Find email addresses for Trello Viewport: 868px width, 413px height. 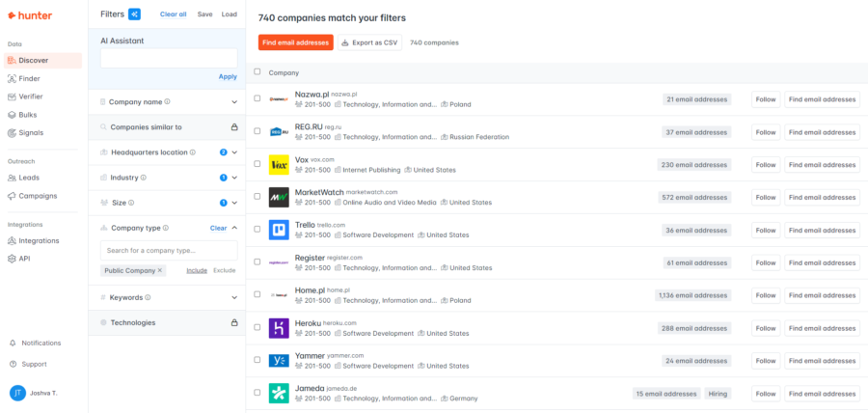coord(822,231)
